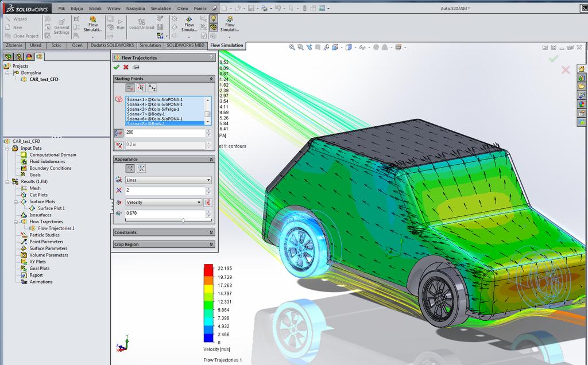
Task: Click the number of points field 200
Action: (x=165, y=133)
